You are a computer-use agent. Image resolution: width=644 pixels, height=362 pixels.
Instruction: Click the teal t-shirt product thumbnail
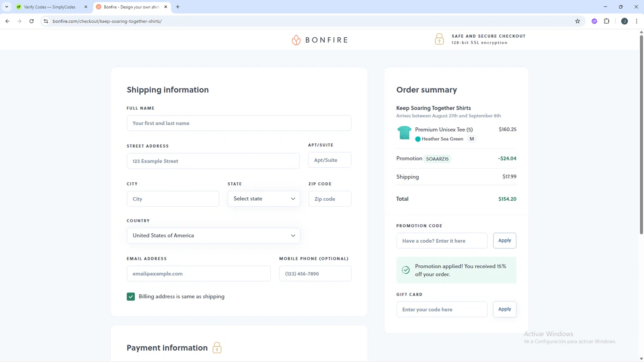point(404,133)
